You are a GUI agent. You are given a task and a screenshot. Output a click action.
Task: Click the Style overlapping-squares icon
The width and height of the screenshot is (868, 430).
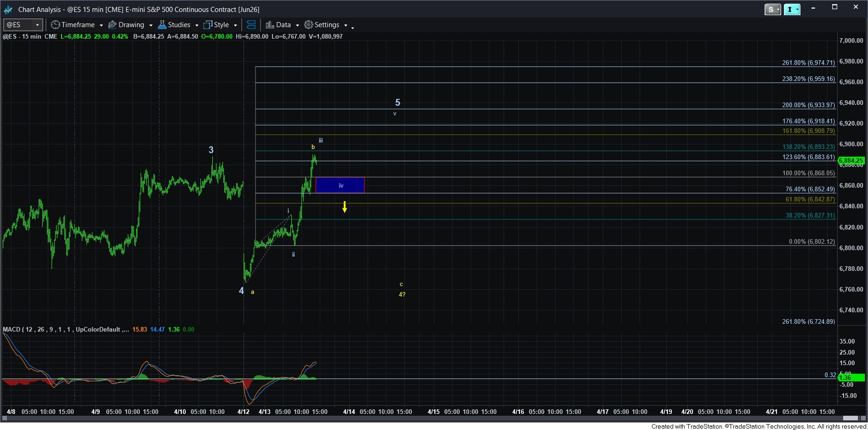pos(208,25)
